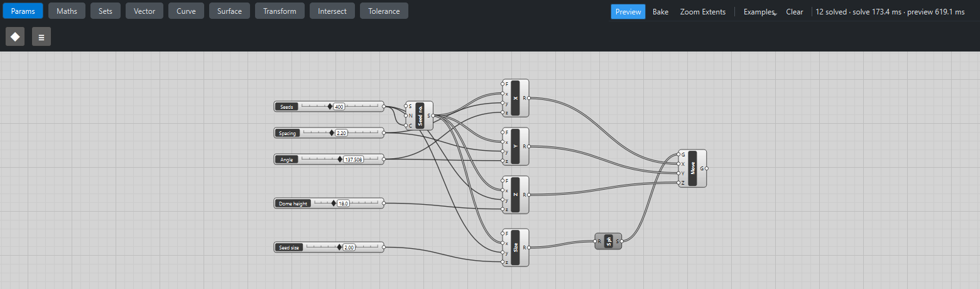Click the output grip of Move component
This screenshot has width=980, height=289.
coord(707,168)
